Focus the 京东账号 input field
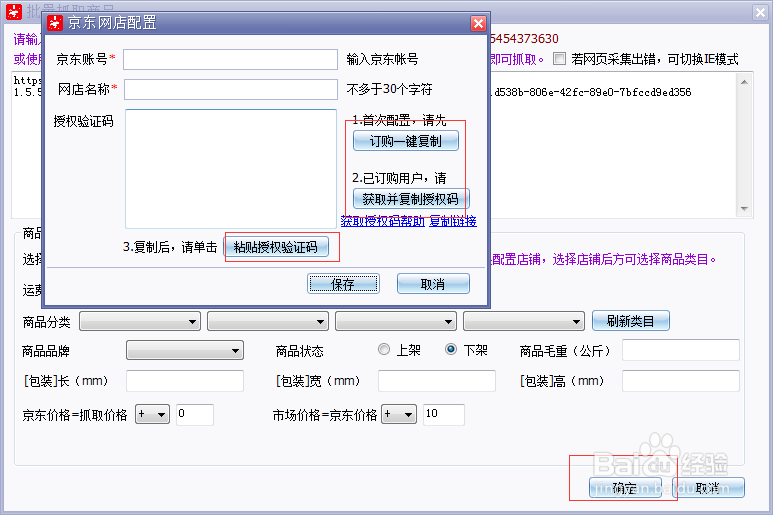This screenshot has height=515, width=773. 230,60
